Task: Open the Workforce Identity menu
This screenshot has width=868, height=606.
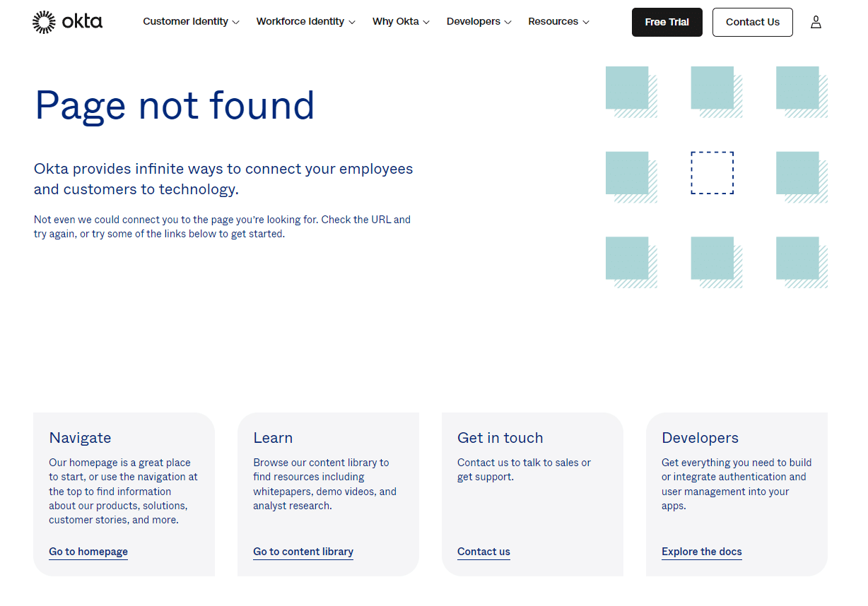Action: click(x=305, y=22)
